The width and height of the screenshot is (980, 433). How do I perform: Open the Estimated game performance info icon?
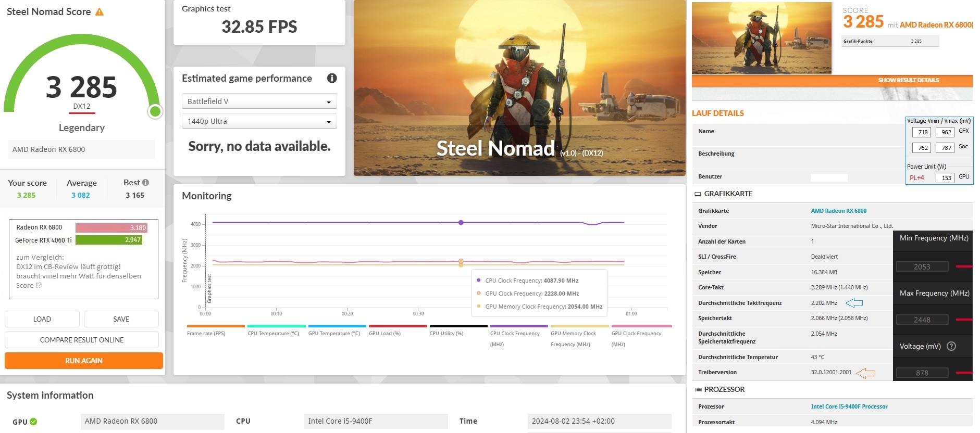[x=332, y=78]
